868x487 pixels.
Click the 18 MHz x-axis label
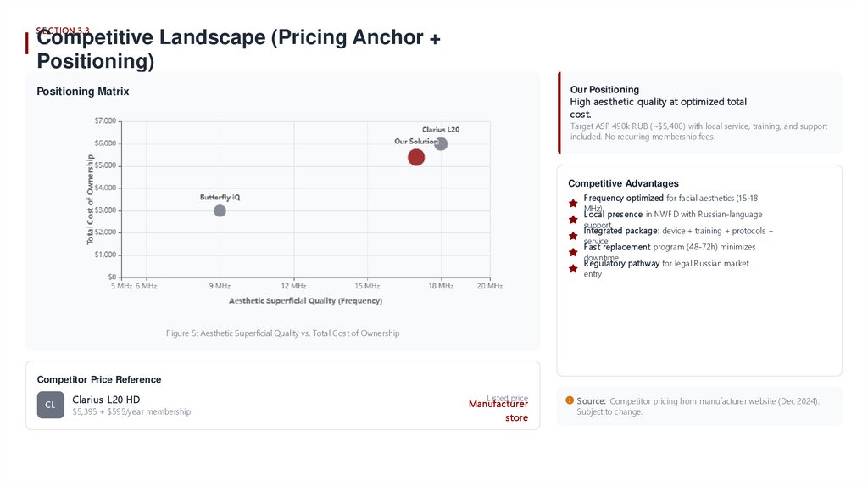click(440, 286)
